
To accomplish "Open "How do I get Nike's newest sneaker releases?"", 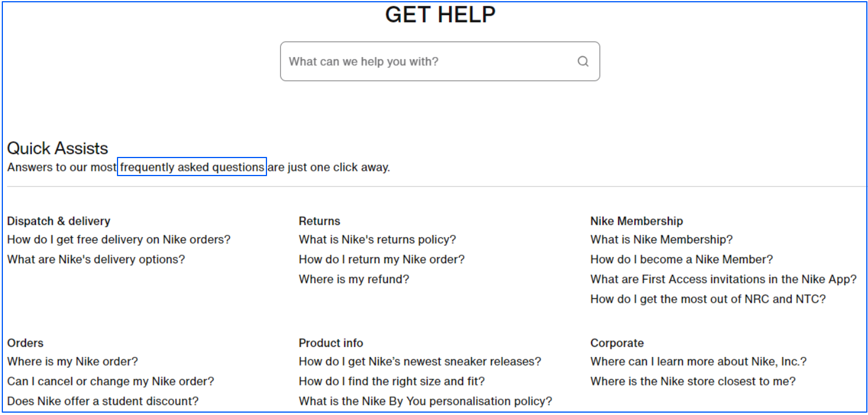I will coord(419,361).
